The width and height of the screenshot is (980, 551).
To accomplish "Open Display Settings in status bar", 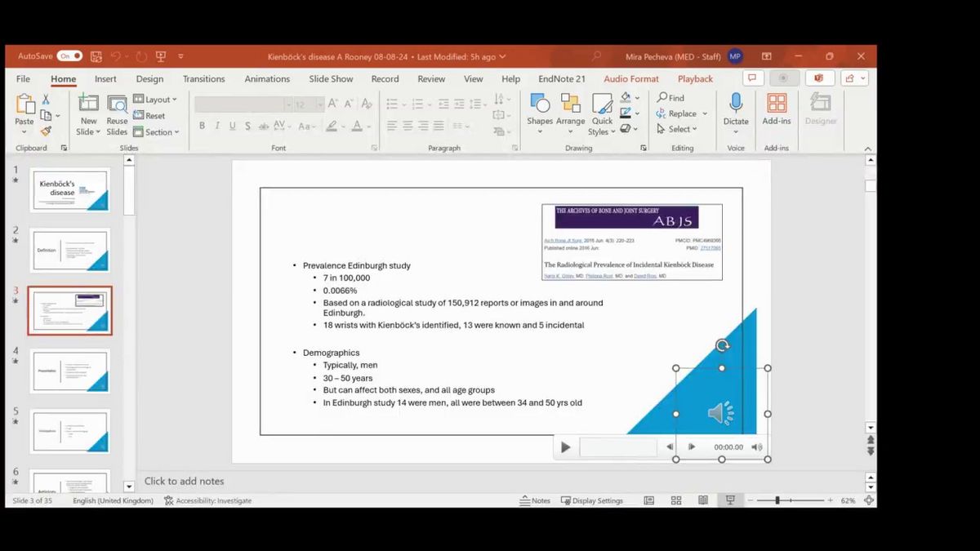I will coord(592,500).
